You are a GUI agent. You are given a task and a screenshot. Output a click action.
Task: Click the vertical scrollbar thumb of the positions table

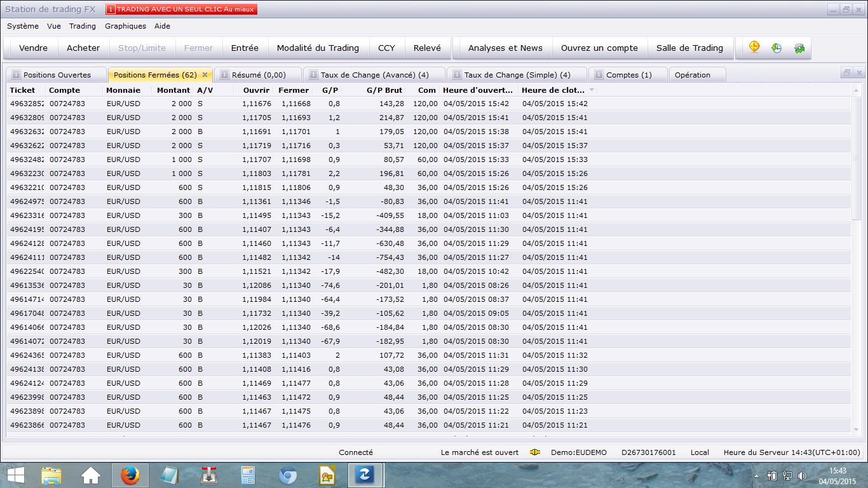coord(857,159)
